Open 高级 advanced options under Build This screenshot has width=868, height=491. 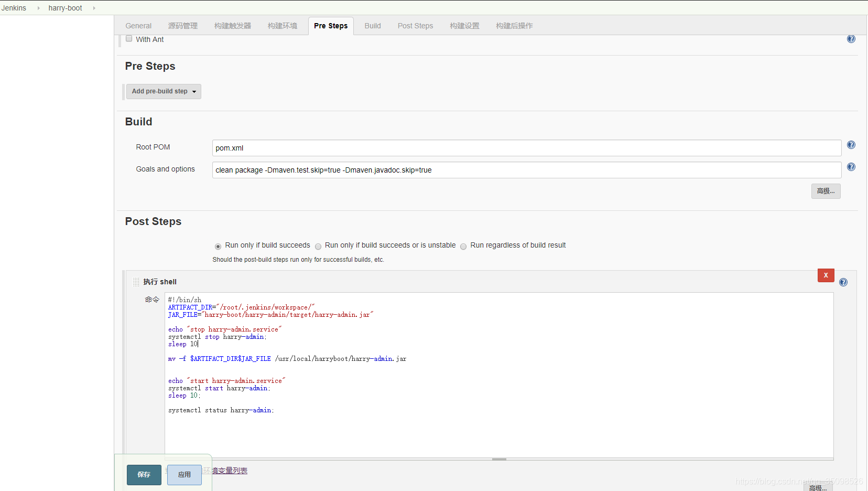coord(826,191)
